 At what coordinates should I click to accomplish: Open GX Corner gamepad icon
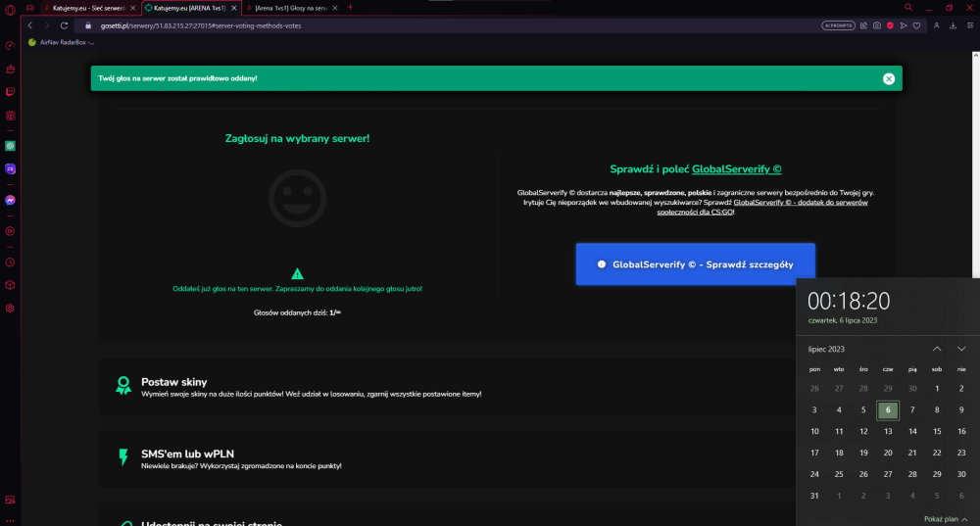click(x=30, y=8)
